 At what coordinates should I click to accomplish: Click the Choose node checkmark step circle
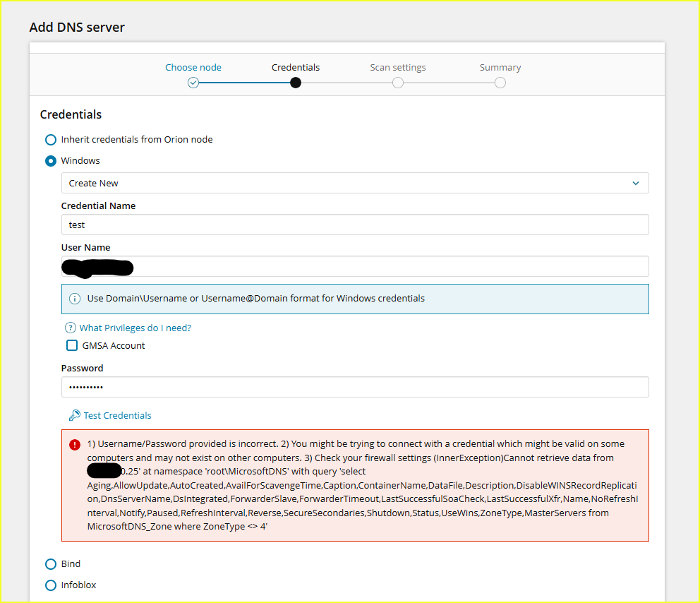point(193,83)
